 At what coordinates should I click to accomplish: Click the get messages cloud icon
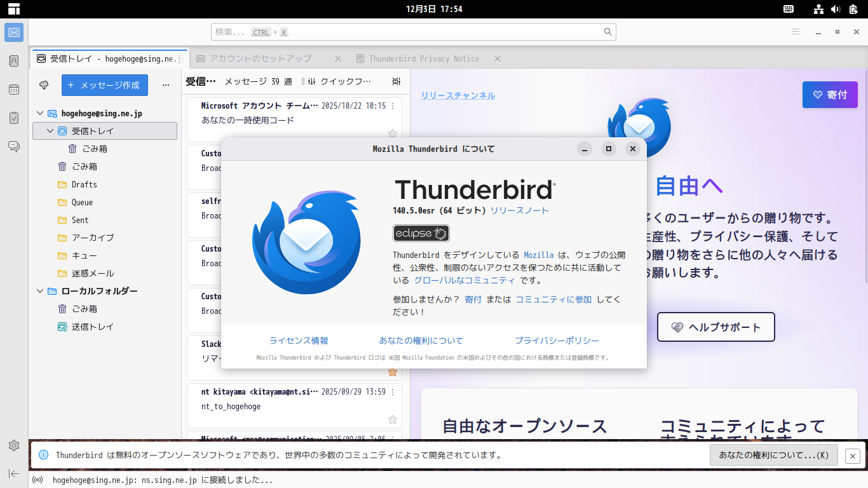point(44,85)
